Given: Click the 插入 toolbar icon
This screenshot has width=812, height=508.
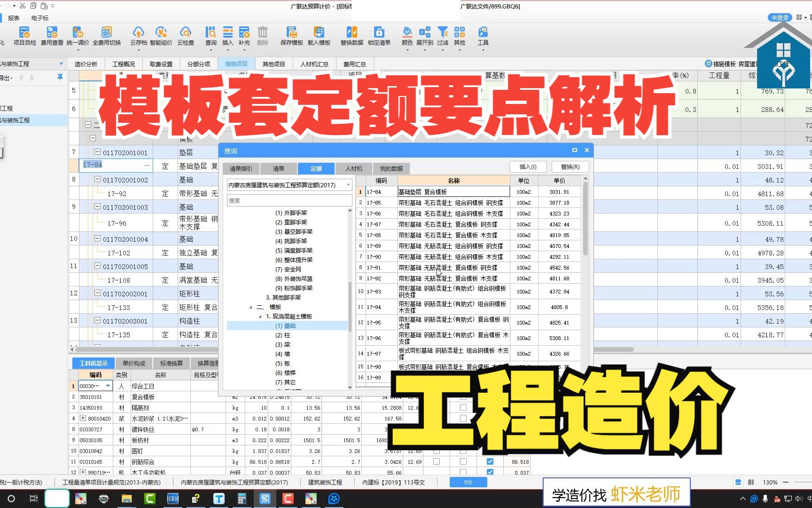Looking at the screenshot, I should pyautogui.click(x=228, y=36).
